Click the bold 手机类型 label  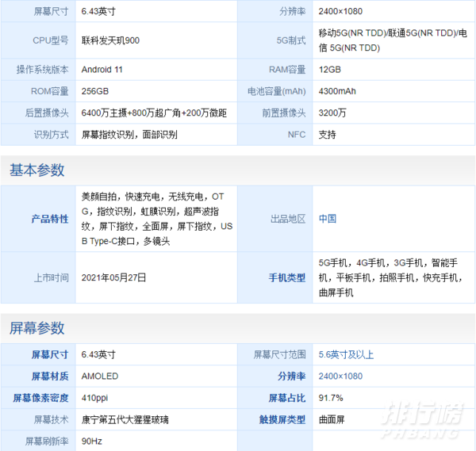(x=286, y=278)
